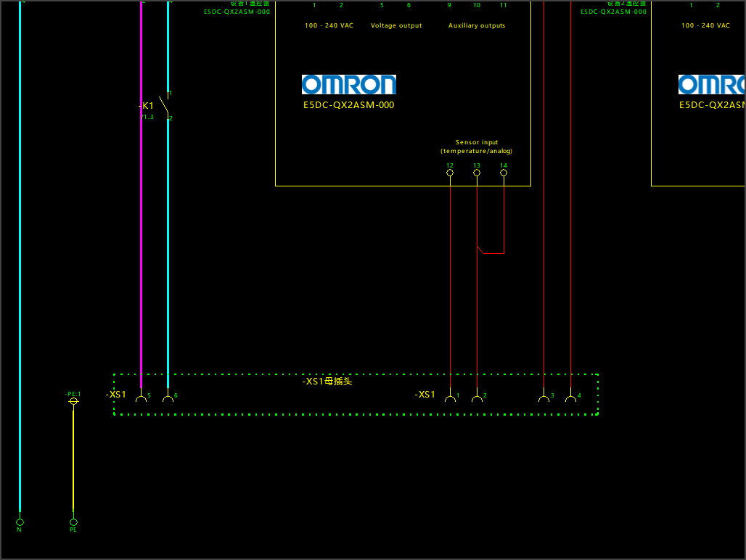The image size is (746, 560).
Task: Click the -XS1母插头 box label
Action: (x=327, y=382)
